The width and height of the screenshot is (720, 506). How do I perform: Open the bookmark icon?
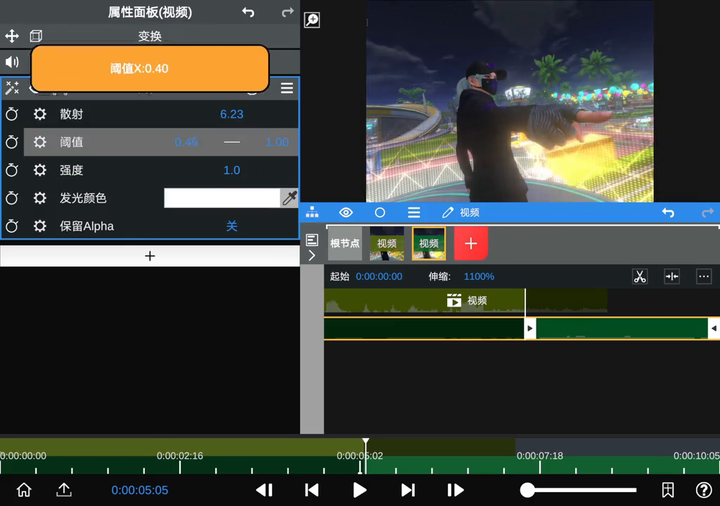click(x=668, y=490)
